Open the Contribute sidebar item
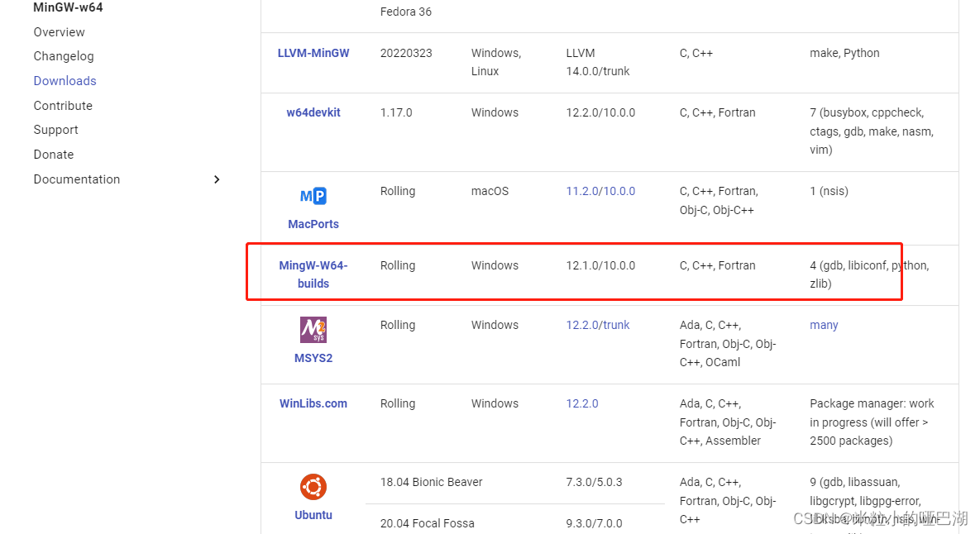The width and height of the screenshot is (980, 534). [x=63, y=106]
